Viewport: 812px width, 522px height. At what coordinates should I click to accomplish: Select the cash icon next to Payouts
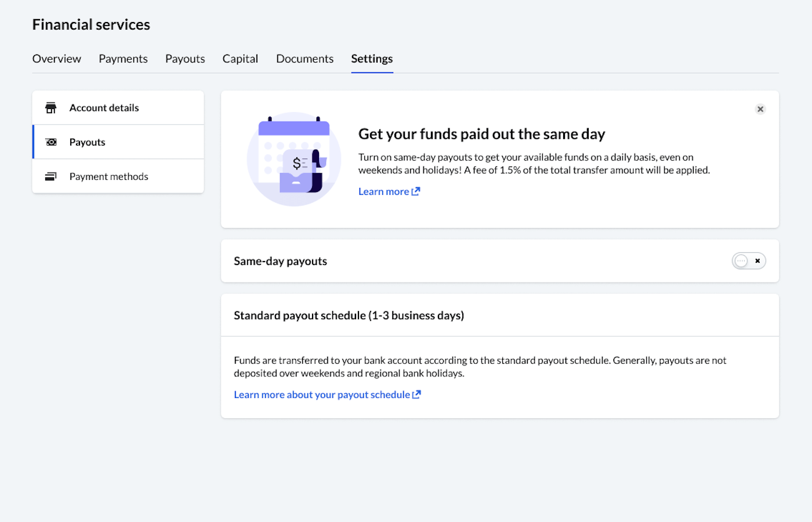coord(51,142)
